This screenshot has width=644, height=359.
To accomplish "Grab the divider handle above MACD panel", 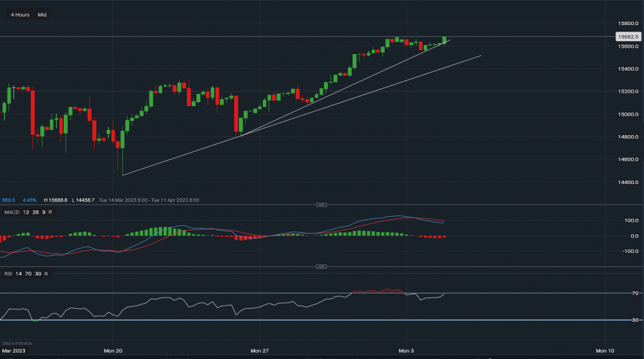I will point(321,205).
